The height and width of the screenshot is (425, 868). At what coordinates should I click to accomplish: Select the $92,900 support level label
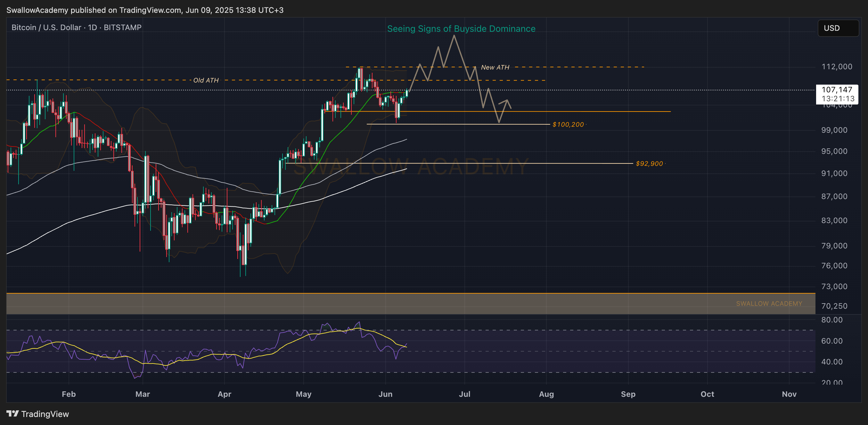pos(649,163)
